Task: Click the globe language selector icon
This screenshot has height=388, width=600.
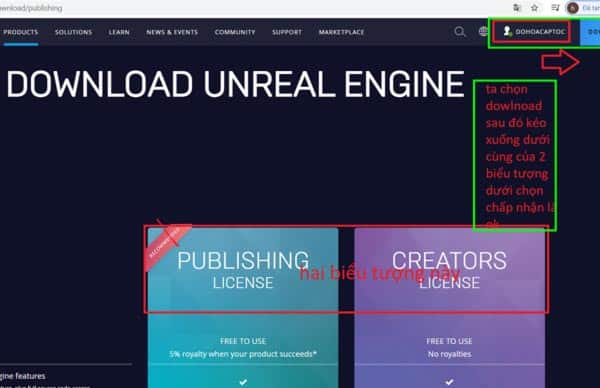Action: pos(483,31)
